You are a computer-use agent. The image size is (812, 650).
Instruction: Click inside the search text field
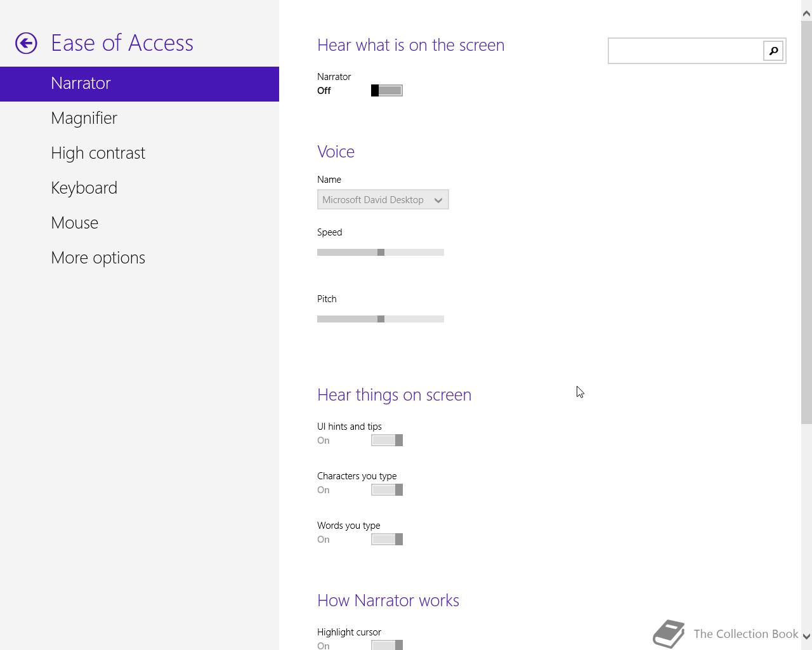coord(685,51)
